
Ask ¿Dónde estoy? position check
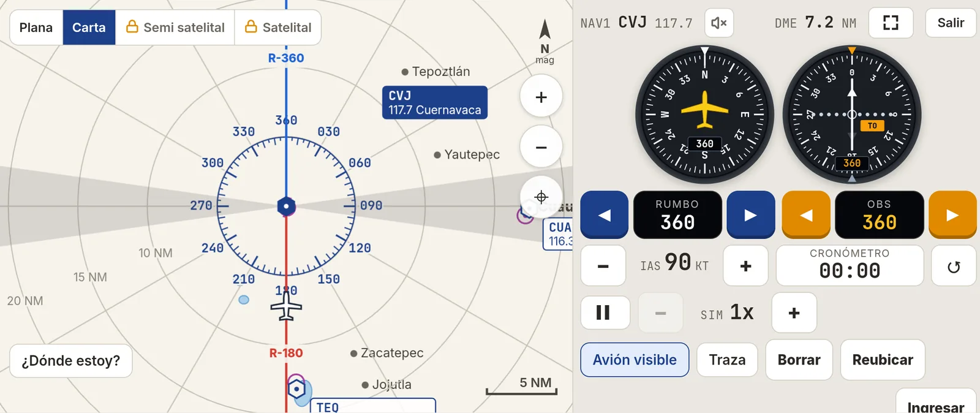71,361
